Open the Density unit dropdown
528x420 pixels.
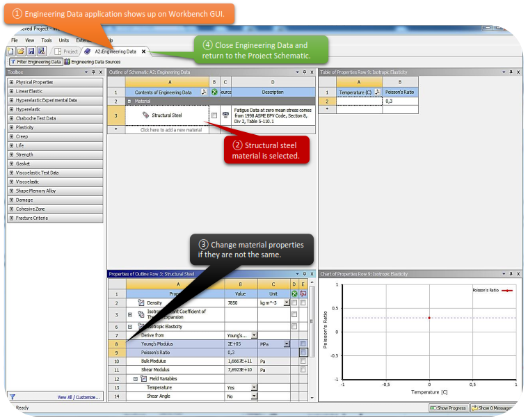[287, 303]
